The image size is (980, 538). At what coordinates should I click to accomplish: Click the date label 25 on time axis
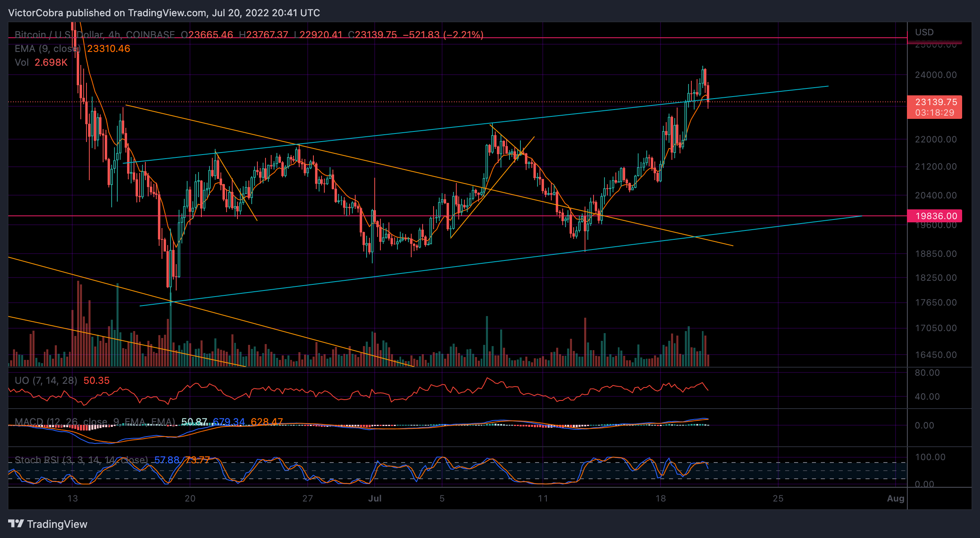(x=778, y=499)
